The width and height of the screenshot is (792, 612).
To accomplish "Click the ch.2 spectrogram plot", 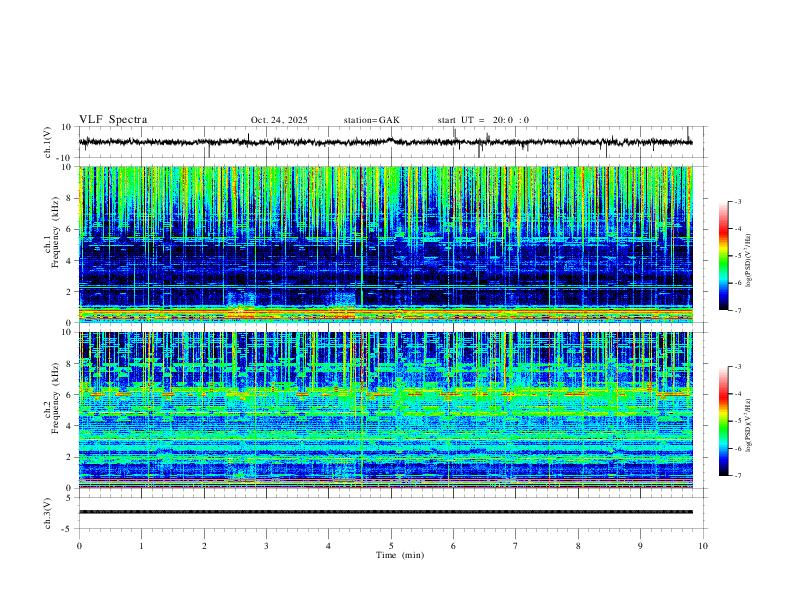I will click(x=386, y=410).
